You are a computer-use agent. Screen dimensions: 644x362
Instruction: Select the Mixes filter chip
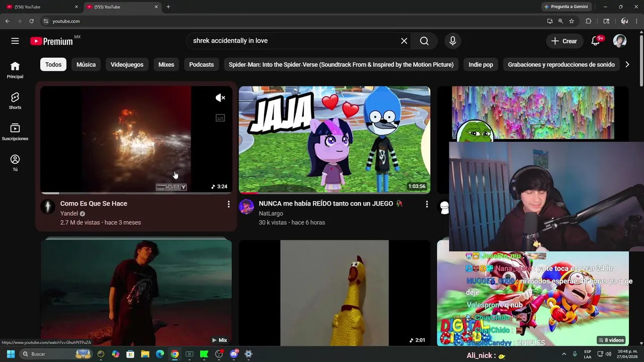[166, 64]
